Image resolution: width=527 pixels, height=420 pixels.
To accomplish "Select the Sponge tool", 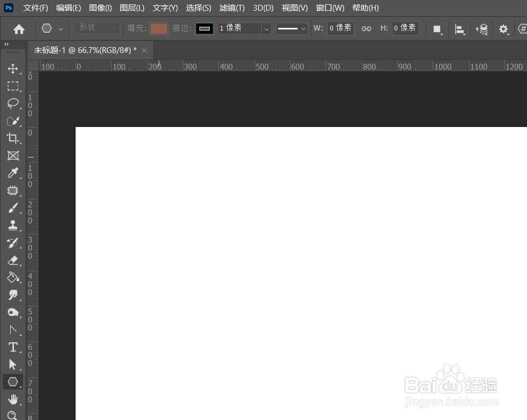I will [x=13, y=312].
